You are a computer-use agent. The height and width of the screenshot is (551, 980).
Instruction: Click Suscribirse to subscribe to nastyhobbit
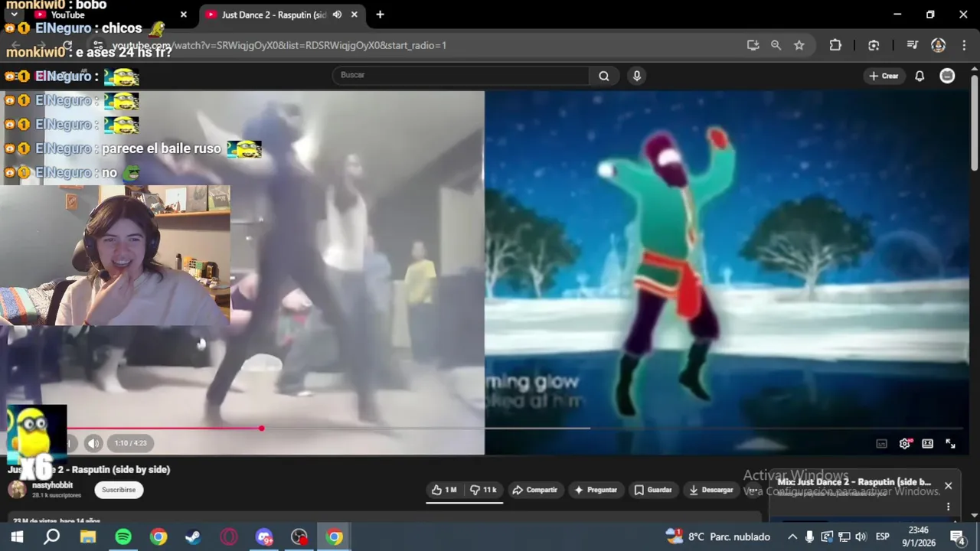coord(119,490)
